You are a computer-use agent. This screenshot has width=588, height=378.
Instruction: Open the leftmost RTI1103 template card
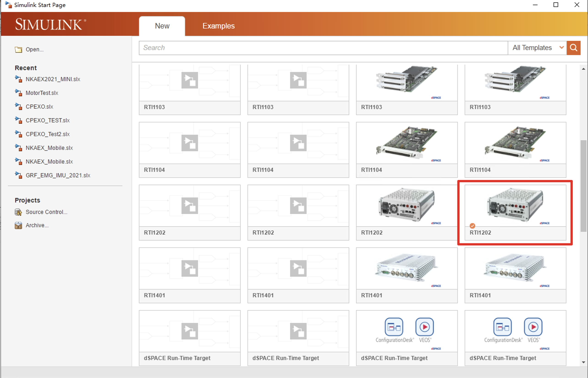coord(190,90)
